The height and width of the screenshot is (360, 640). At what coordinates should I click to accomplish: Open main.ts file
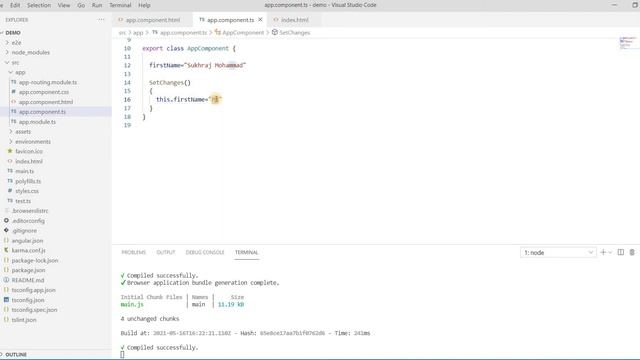[24, 171]
